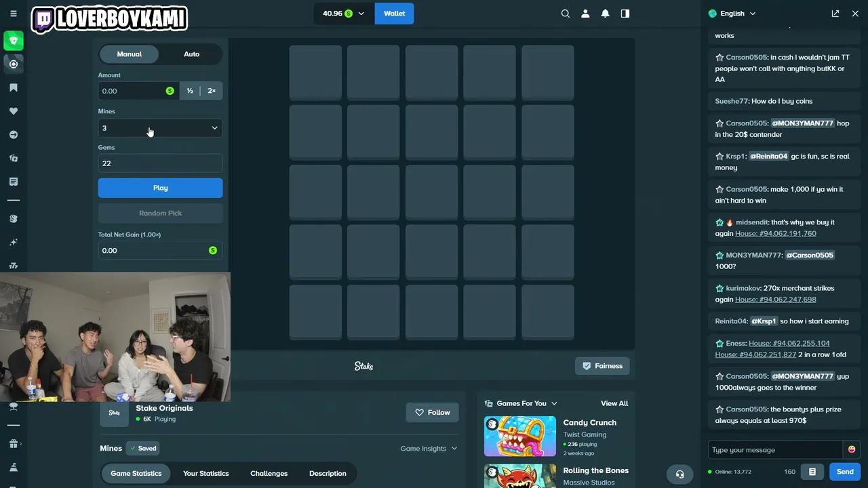Open favourites heart icon in the sidebar

click(x=13, y=111)
